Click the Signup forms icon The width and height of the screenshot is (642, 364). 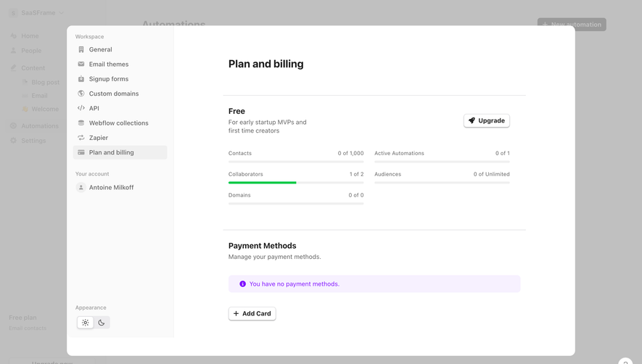tap(81, 78)
